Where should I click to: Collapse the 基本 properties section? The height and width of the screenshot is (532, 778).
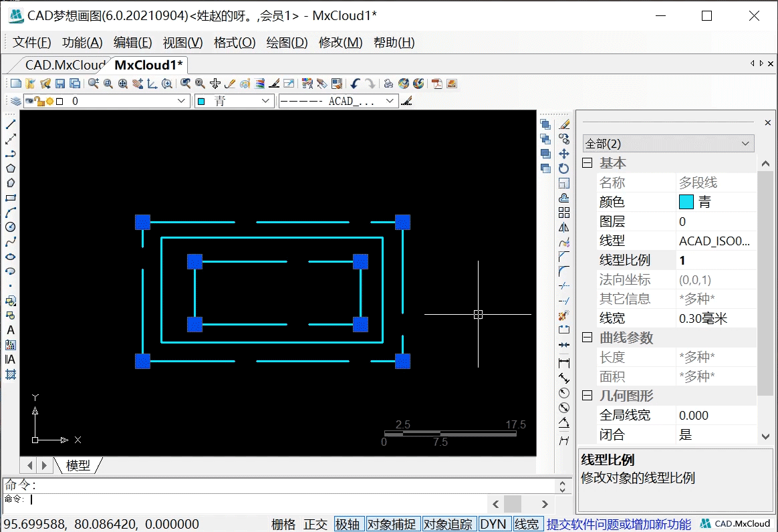pos(586,162)
